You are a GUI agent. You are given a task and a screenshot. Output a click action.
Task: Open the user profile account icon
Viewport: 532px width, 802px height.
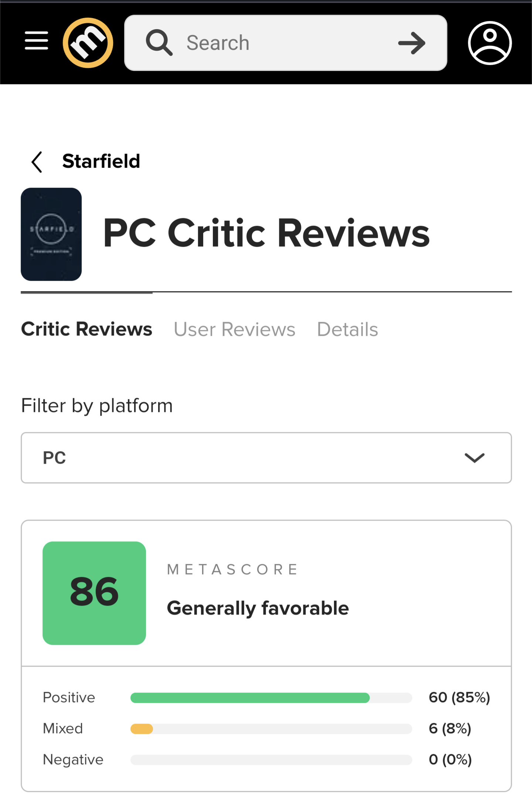490,43
